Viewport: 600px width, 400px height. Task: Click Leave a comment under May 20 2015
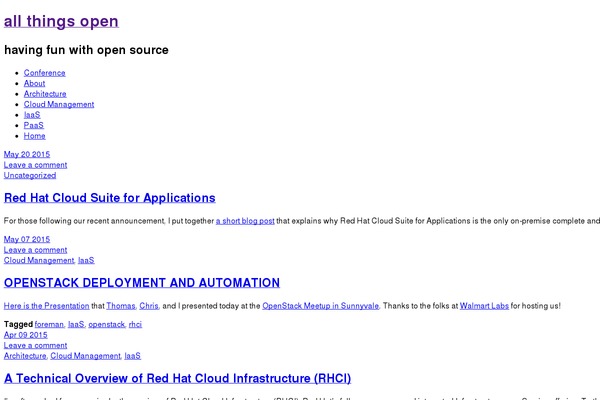coord(35,165)
